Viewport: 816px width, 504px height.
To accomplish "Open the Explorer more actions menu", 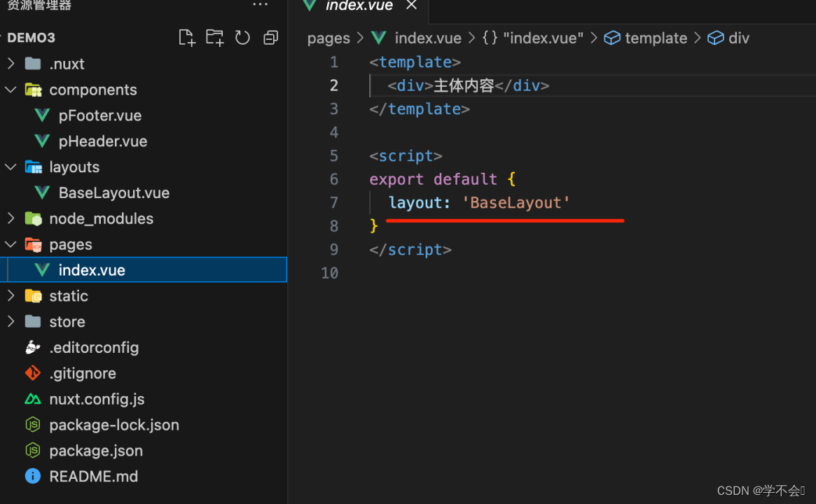I will click(x=260, y=4).
